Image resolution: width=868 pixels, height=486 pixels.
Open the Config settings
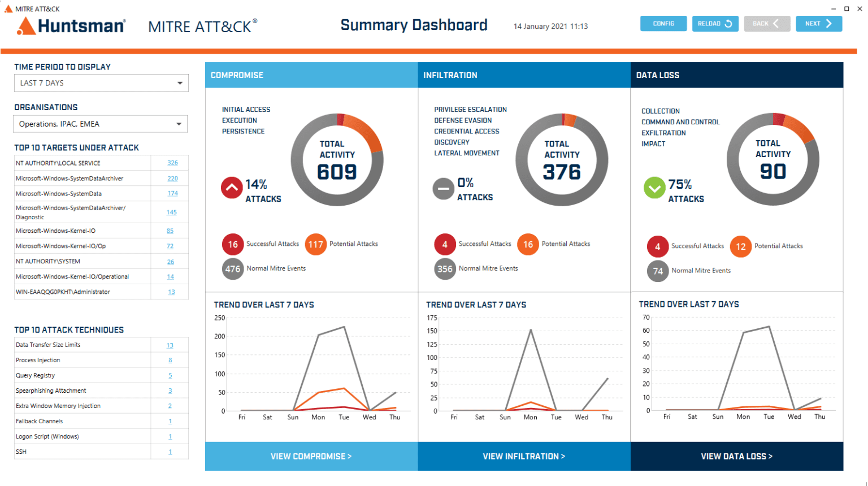tap(663, 23)
